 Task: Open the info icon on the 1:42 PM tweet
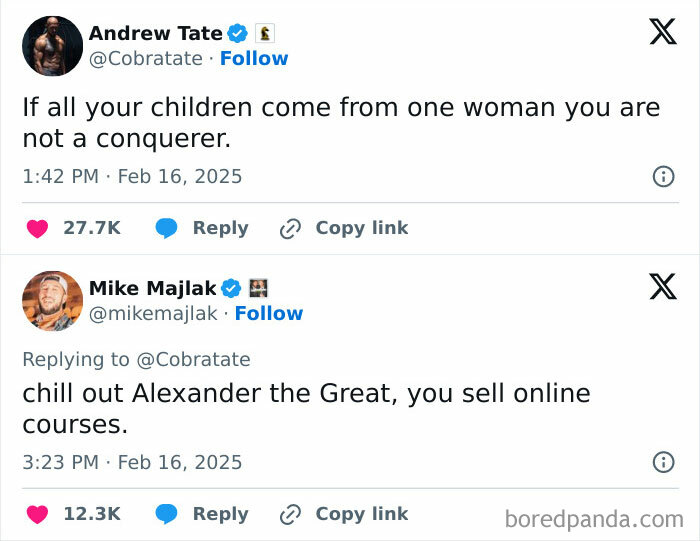[x=663, y=176]
